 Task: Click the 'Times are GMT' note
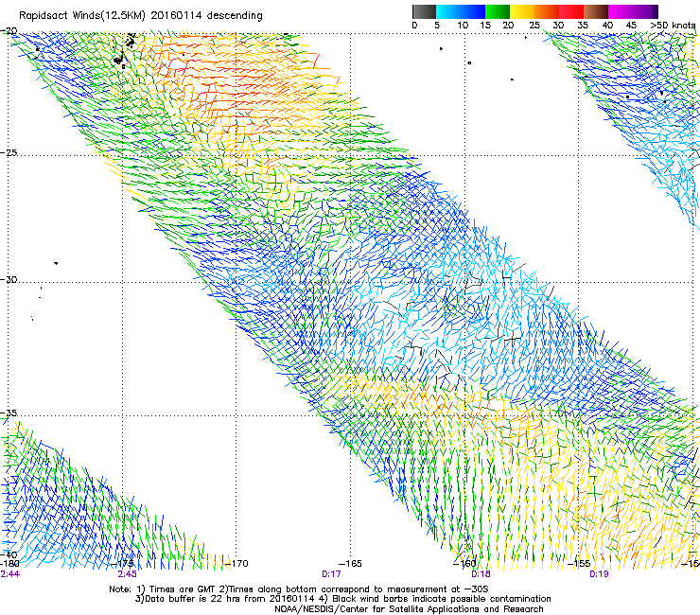pyautogui.click(x=182, y=589)
